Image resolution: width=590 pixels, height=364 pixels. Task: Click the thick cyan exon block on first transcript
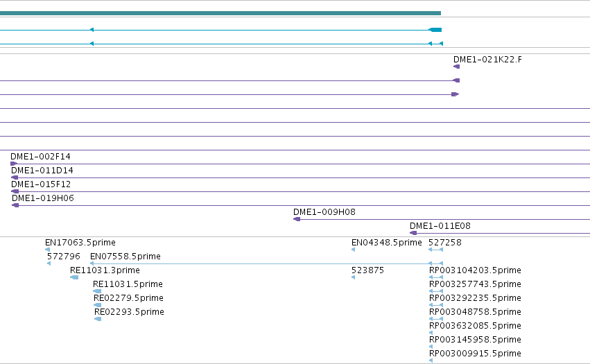[x=435, y=30]
